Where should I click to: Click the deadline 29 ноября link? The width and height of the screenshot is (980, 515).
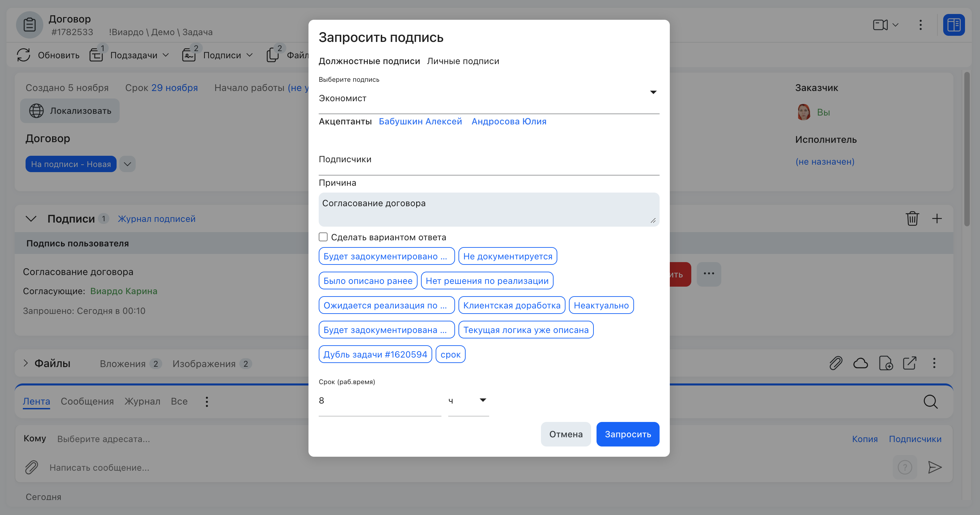(x=175, y=88)
